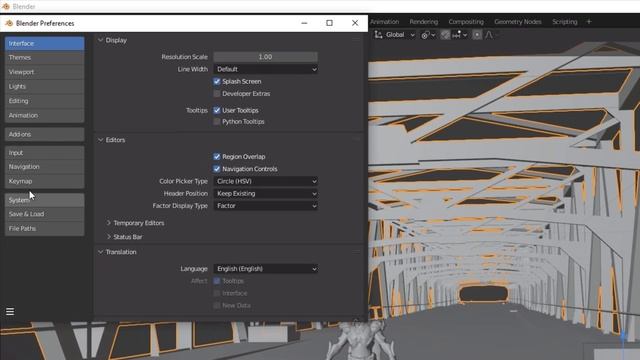Click the Resolution Scale value field
The image size is (640, 360).
coord(266,57)
